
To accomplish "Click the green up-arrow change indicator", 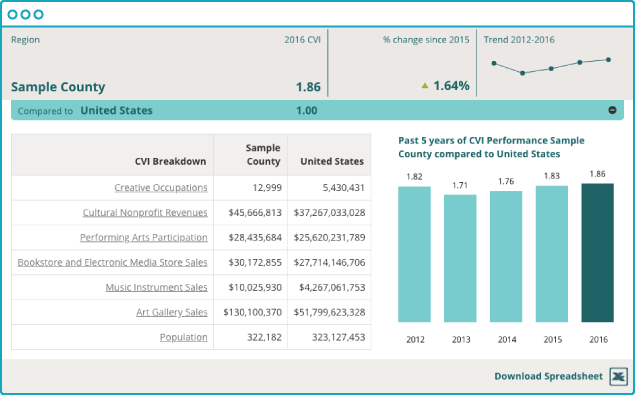I will click(x=425, y=85).
